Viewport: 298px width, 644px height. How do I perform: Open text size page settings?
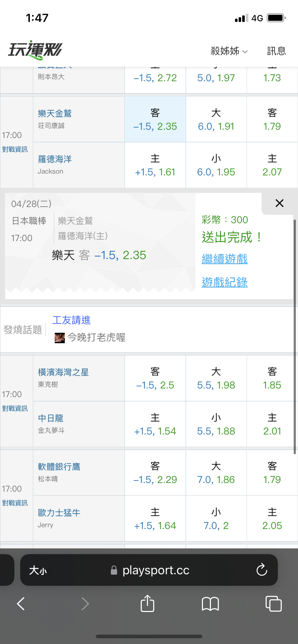pyautogui.click(x=38, y=570)
